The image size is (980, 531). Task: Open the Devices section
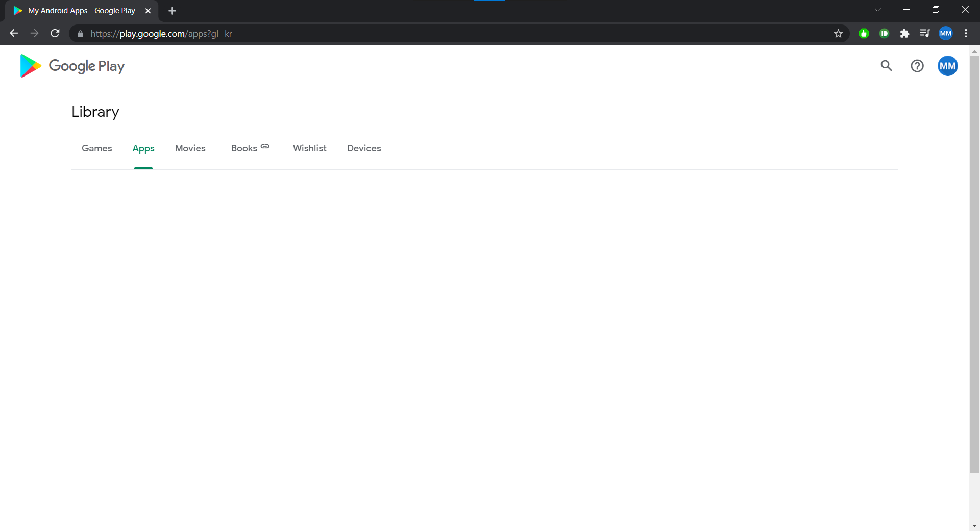[364, 148]
